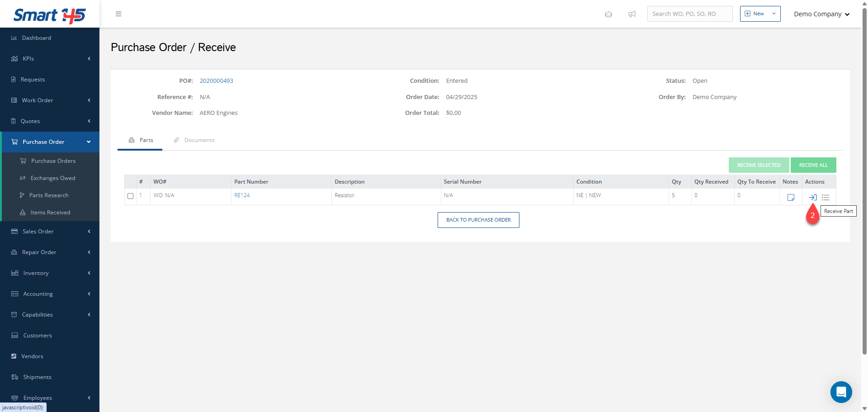The height and width of the screenshot is (412, 868).
Task: Click the Accounting sidebar icon
Action: tap(14, 294)
